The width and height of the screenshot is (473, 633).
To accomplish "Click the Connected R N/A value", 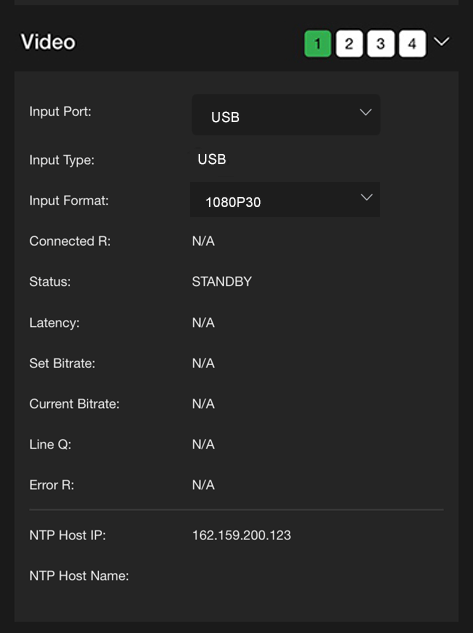I will tap(203, 241).
